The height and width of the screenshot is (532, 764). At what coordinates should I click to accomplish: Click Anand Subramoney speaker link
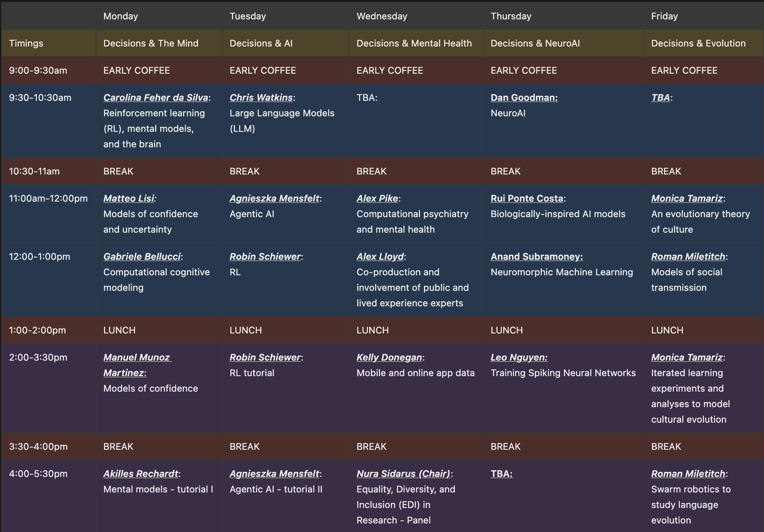[x=536, y=257]
